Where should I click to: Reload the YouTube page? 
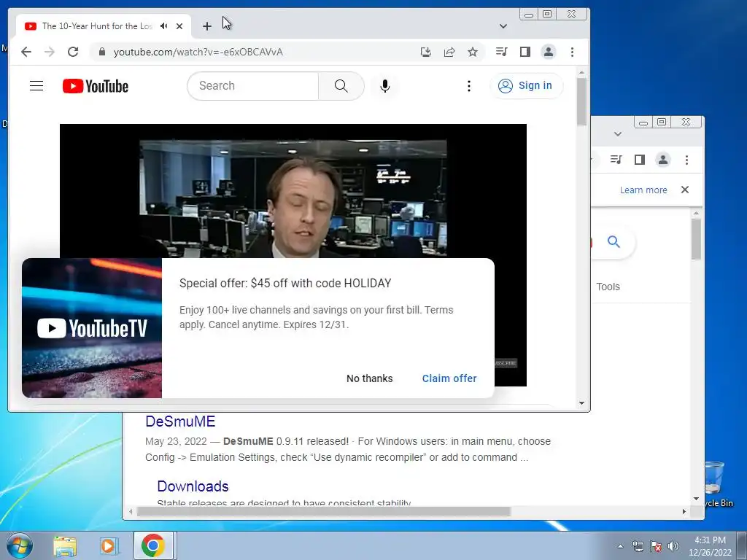73,52
